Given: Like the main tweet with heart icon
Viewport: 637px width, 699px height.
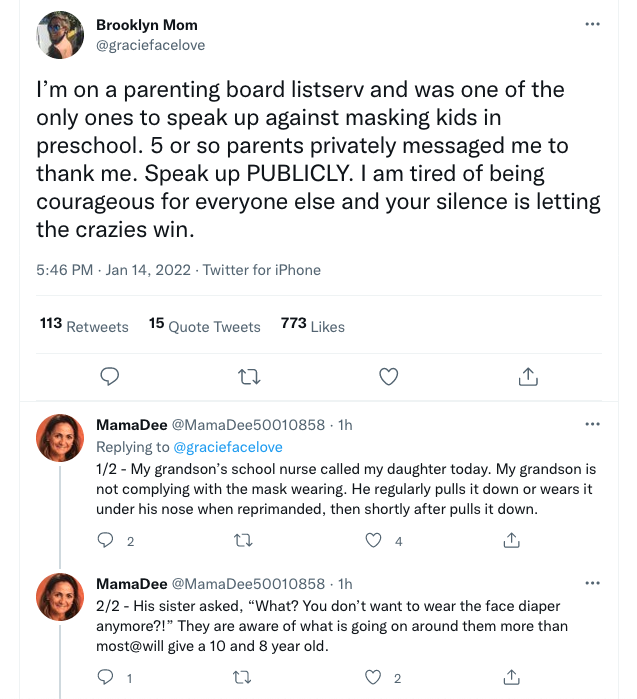Looking at the screenshot, I should pos(389,376).
